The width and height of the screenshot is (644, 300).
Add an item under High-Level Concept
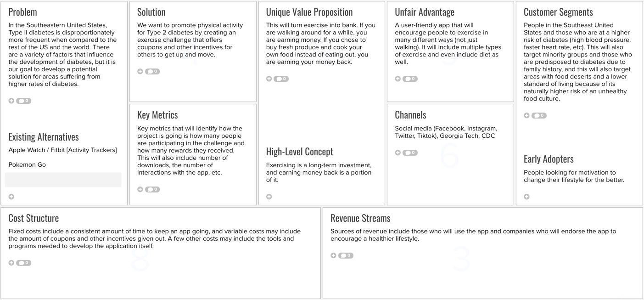(269, 196)
